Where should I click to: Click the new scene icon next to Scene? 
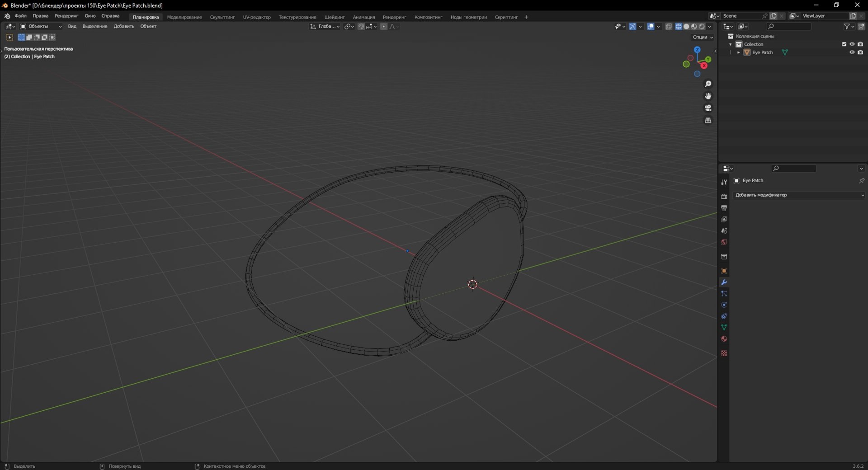(x=774, y=16)
